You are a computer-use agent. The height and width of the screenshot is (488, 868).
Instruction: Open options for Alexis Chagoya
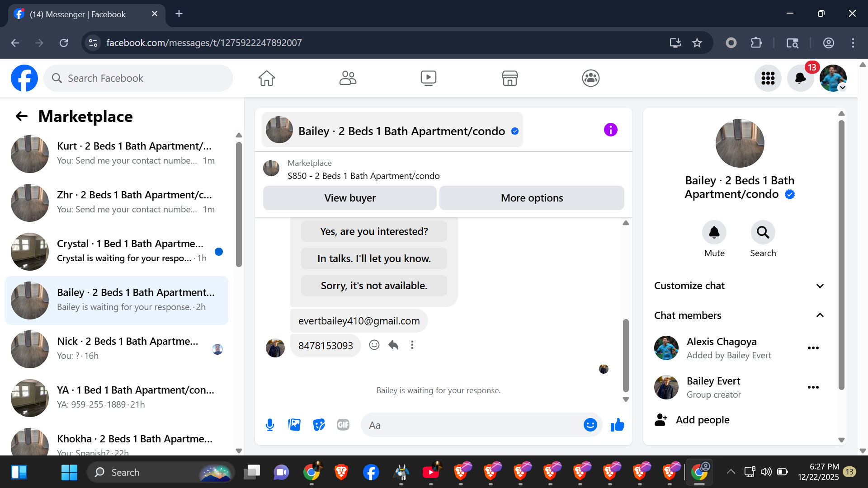click(x=813, y=348)
